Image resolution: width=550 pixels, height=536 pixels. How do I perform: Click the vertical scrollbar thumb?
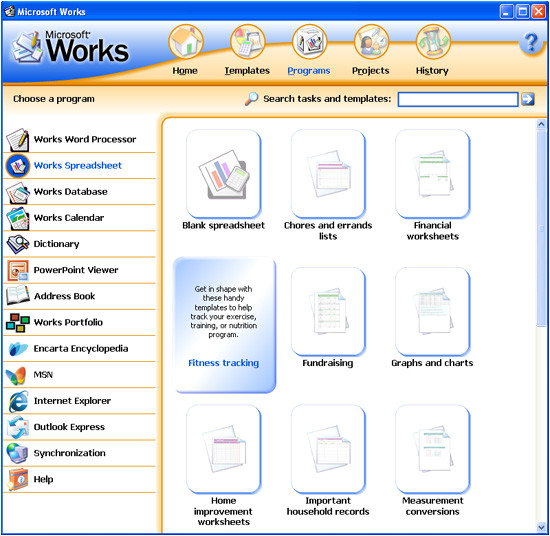541,228
